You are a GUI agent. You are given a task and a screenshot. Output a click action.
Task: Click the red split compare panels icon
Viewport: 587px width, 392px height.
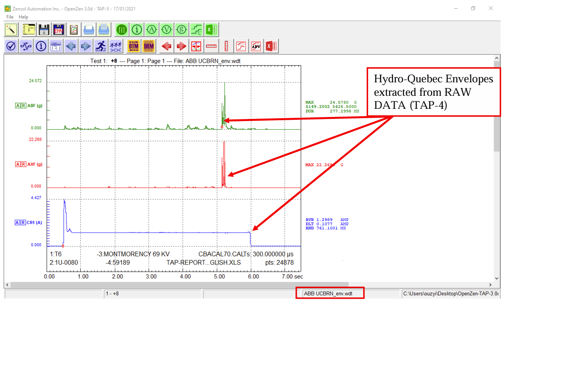(196, 46)
